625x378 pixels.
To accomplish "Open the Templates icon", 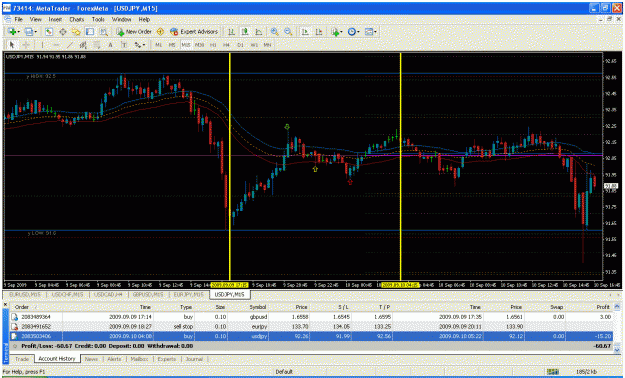I will point(368,32).
